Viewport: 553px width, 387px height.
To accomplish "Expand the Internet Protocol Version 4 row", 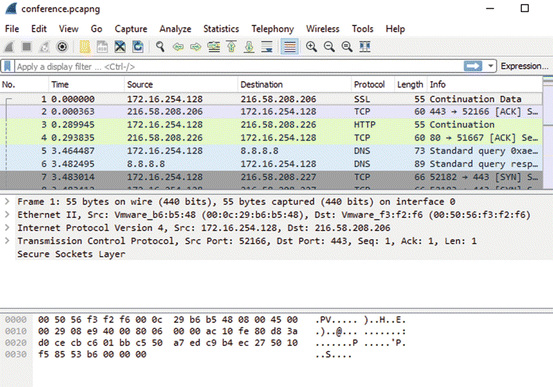I will tap(7, 228).
